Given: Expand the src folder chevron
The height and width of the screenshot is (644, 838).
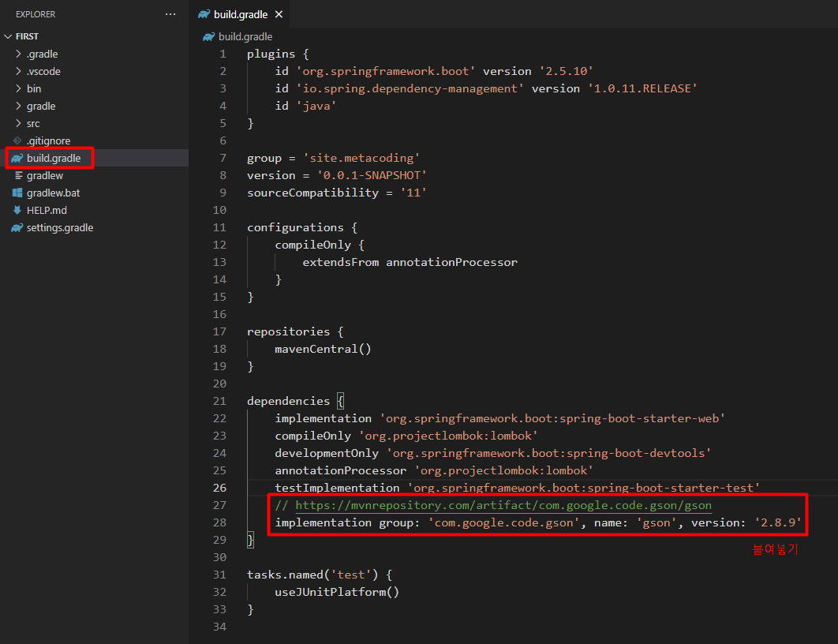Looking at the screenshot, I should pos(19,123).
